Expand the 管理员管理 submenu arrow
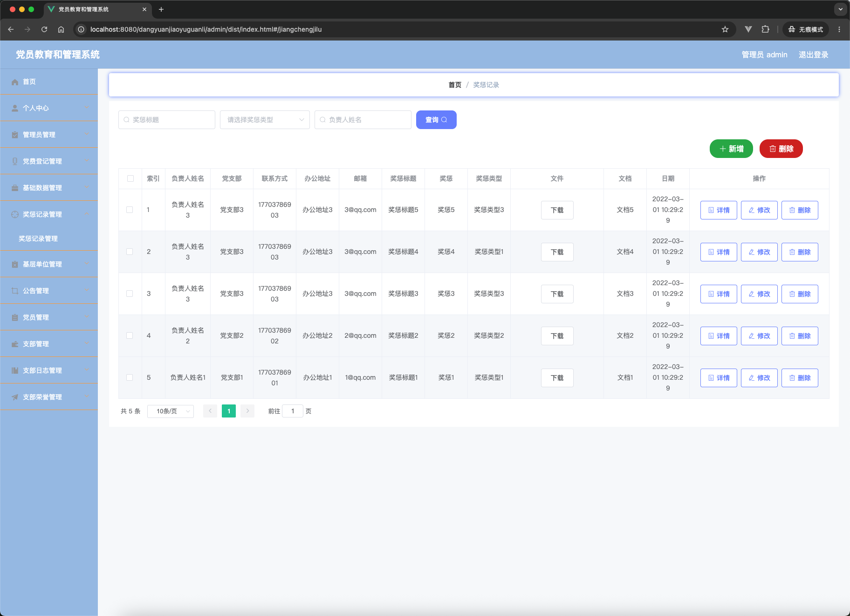850x616 pixels. pos(86,134)
